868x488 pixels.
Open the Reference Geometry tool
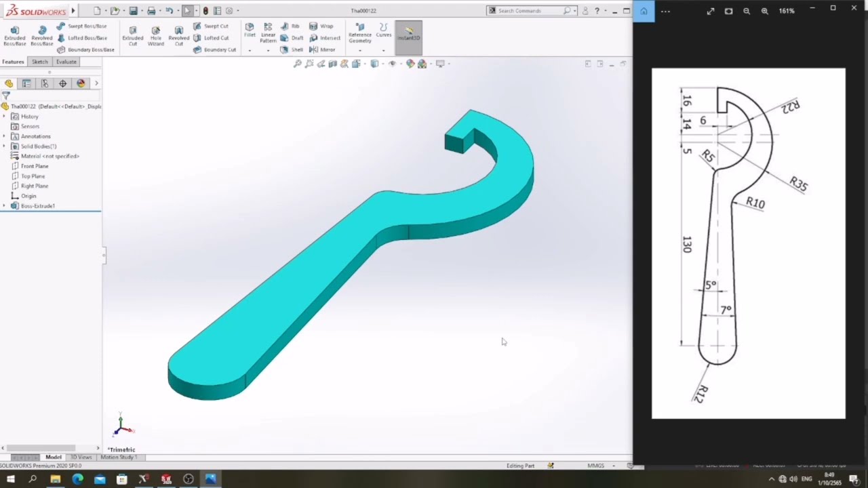[x=360, y=33]
